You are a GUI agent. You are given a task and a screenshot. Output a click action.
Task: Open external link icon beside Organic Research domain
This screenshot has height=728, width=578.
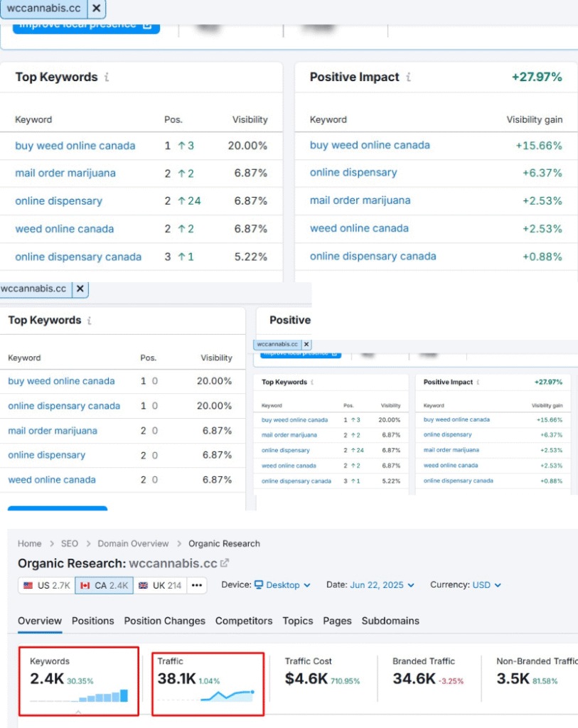[225, 563]
